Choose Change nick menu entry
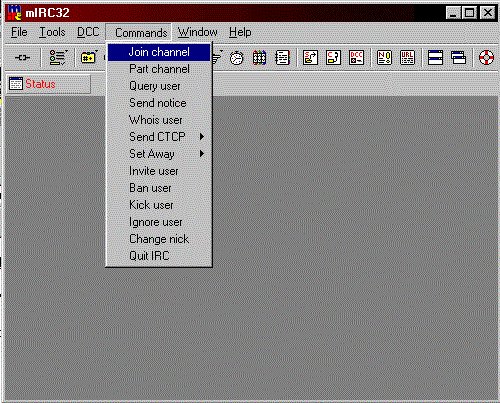This screenshot has width=500, height=403. [159, 239]
